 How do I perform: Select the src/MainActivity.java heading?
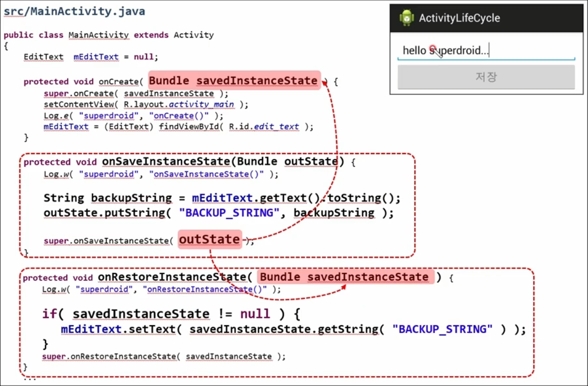[74, 11]
